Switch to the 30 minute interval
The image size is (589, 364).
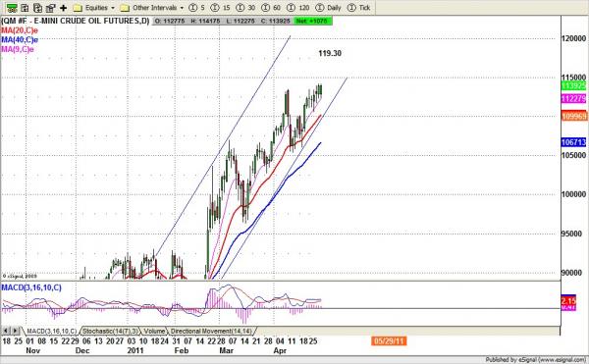[x=246, y=8]
